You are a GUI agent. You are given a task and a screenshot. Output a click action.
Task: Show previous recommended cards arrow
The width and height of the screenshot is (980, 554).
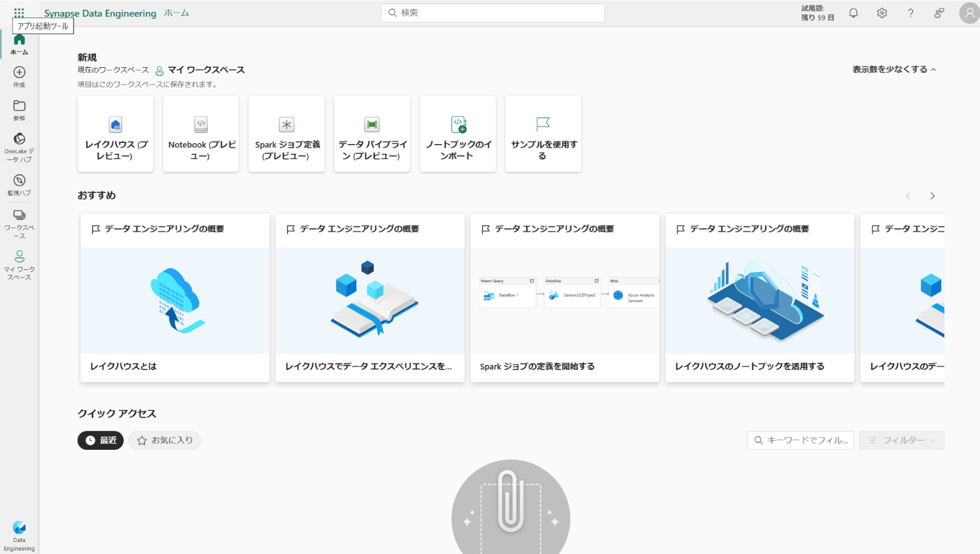pos(909,196)
